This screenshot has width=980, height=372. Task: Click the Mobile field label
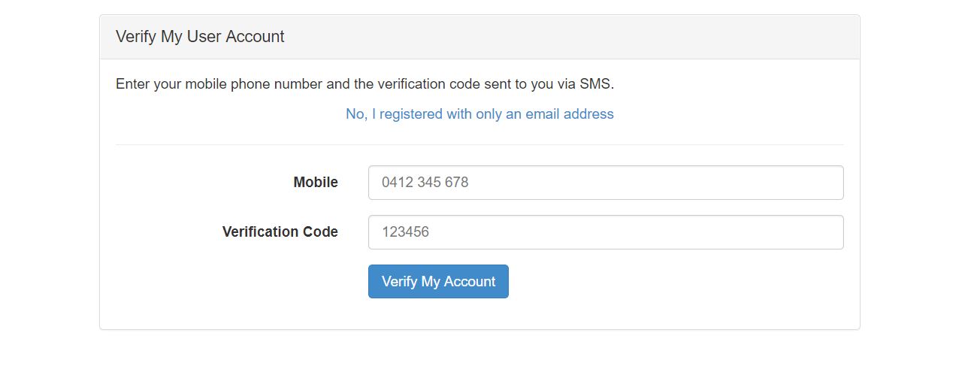tap(316, 183)
